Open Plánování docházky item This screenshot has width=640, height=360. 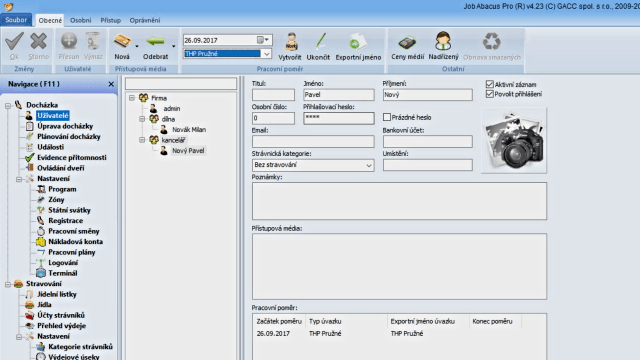point(69,137)
